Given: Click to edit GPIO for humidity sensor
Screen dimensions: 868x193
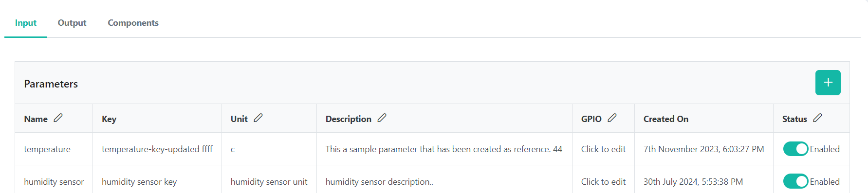Looking at the screenshot, I should (x=603, y=182).
